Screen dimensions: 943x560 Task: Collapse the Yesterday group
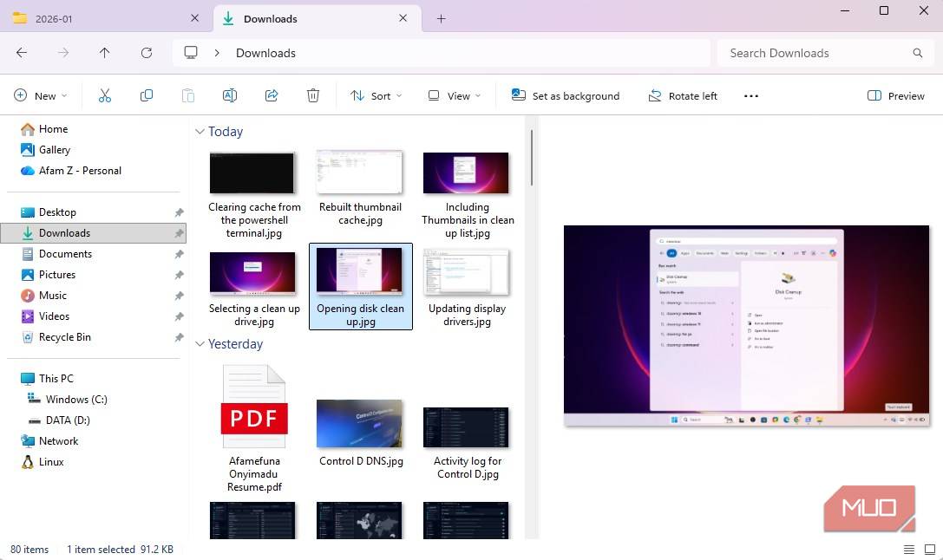[200, 344]
